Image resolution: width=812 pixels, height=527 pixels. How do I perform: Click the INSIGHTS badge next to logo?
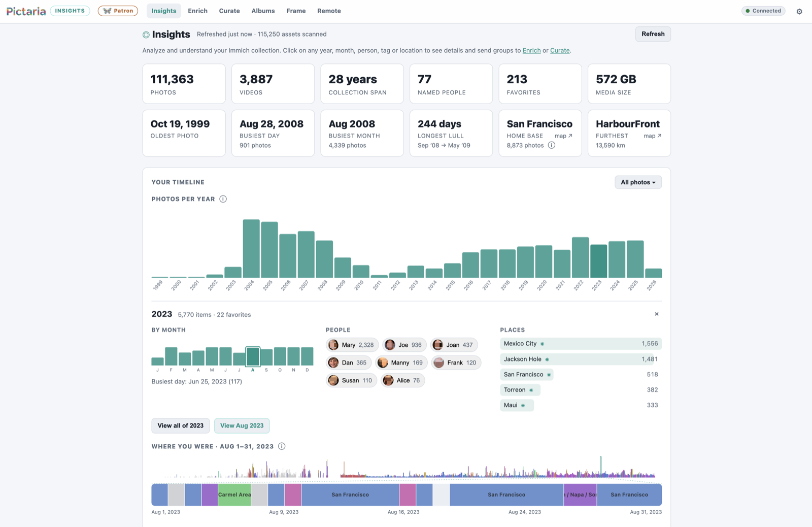70,11
